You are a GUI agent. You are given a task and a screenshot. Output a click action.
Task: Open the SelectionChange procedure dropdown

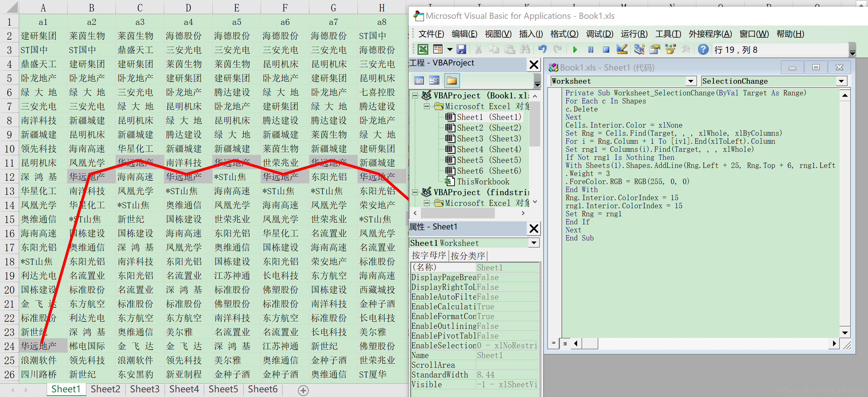pyautogui.click(x=841, y=81)
